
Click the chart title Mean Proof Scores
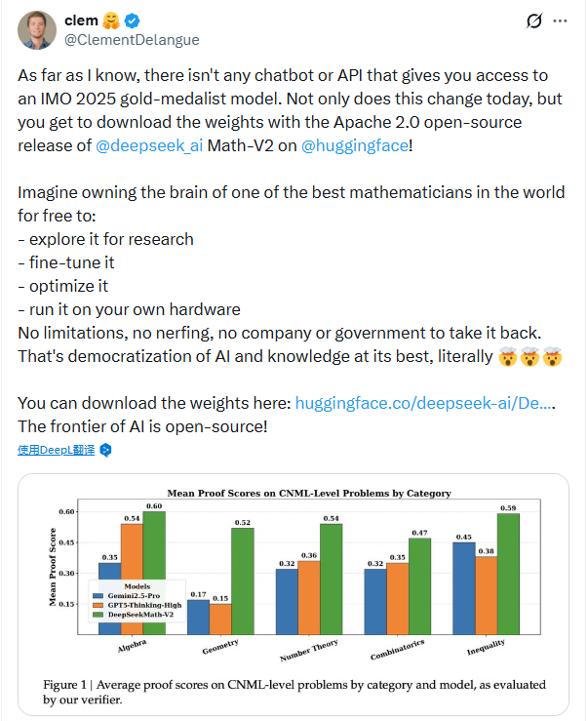point(308,493)
